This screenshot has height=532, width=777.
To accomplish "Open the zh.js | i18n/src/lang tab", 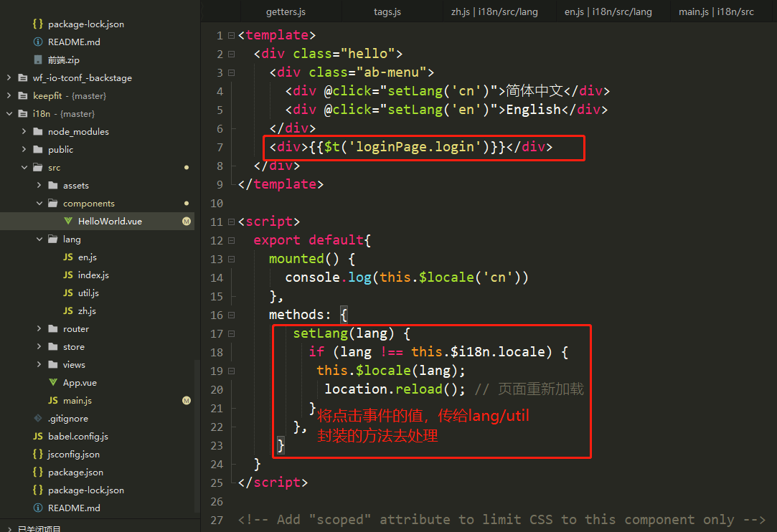I will point(494,12).
